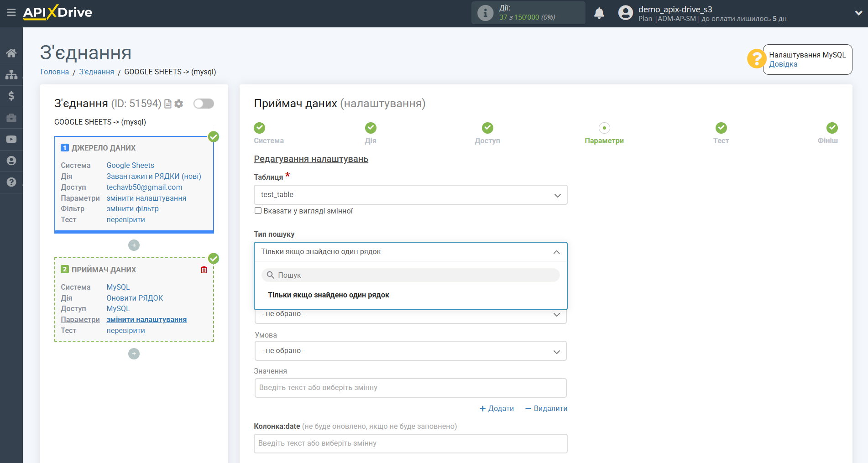This screenshot has height=463, width=868.
Task: Open the billing dollar sidebar icon
Action: [x=11, y=96]
